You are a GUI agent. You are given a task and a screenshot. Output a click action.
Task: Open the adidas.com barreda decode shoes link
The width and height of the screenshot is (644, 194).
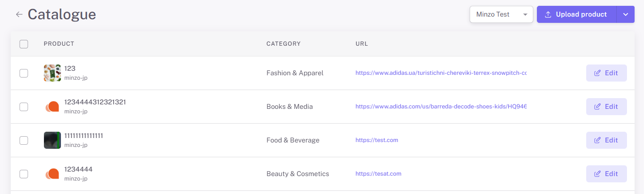441,107
